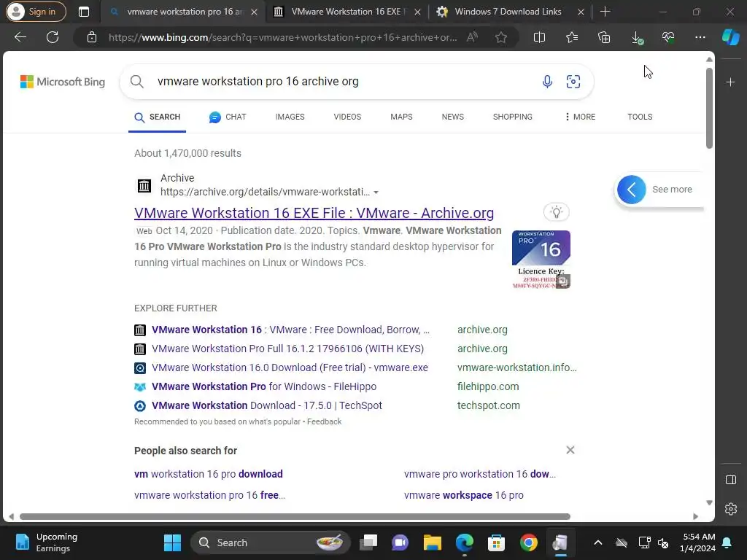Image resolution: width=747 pixels, height=560 pixels.
Task: Open the Tab actions menu icon
Action: [x=83, y=12]
